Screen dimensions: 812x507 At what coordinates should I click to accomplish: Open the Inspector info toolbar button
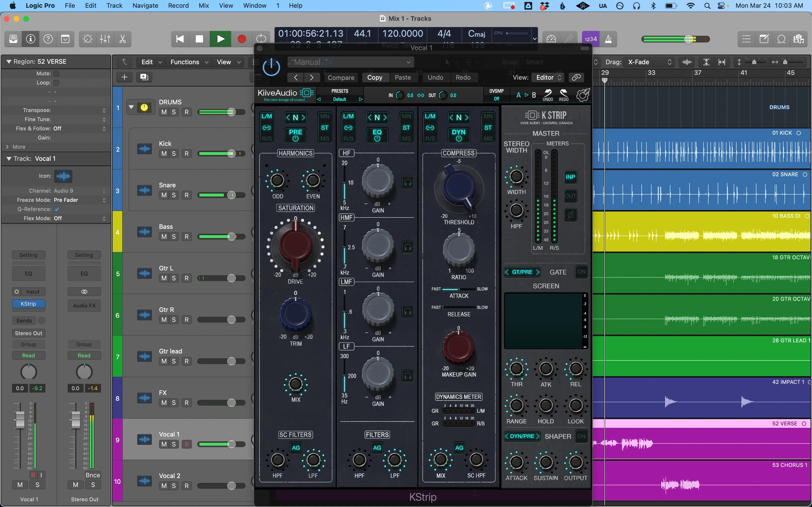(x=30, y=39)
